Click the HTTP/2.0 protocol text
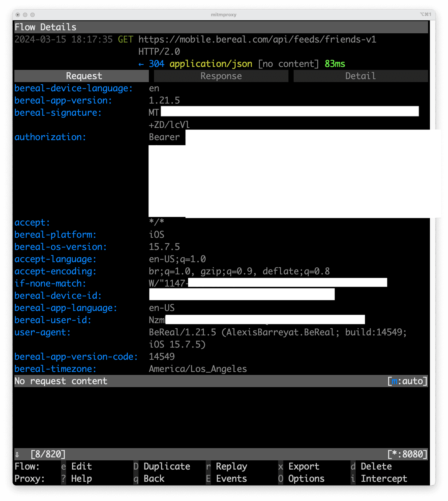448x501 pixels. (x=159, y=51)
